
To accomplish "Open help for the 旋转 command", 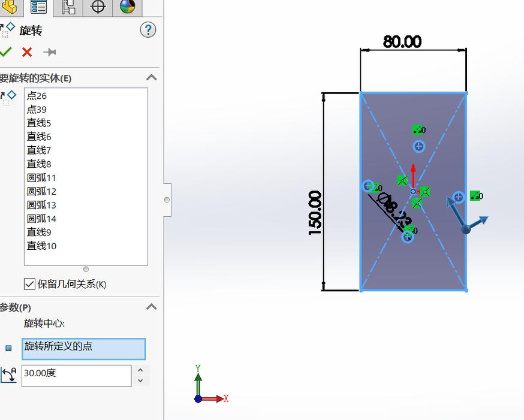I will click(x=147, y=29).
